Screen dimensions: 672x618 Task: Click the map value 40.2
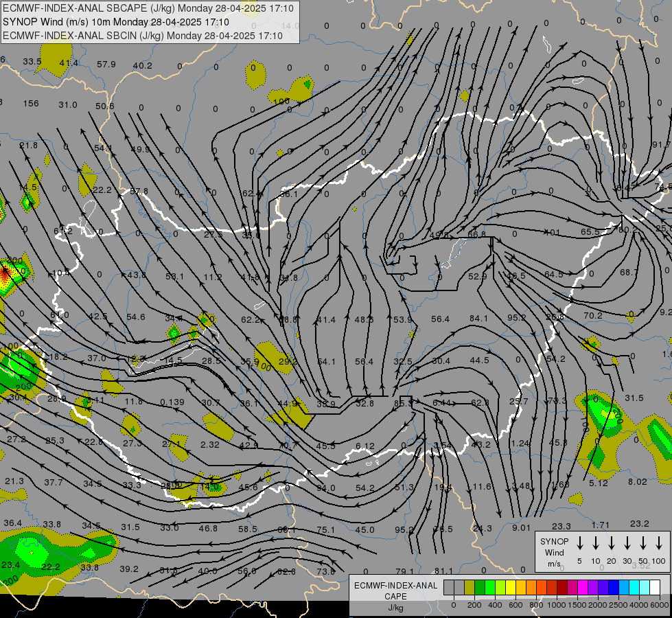coord(142,66)
